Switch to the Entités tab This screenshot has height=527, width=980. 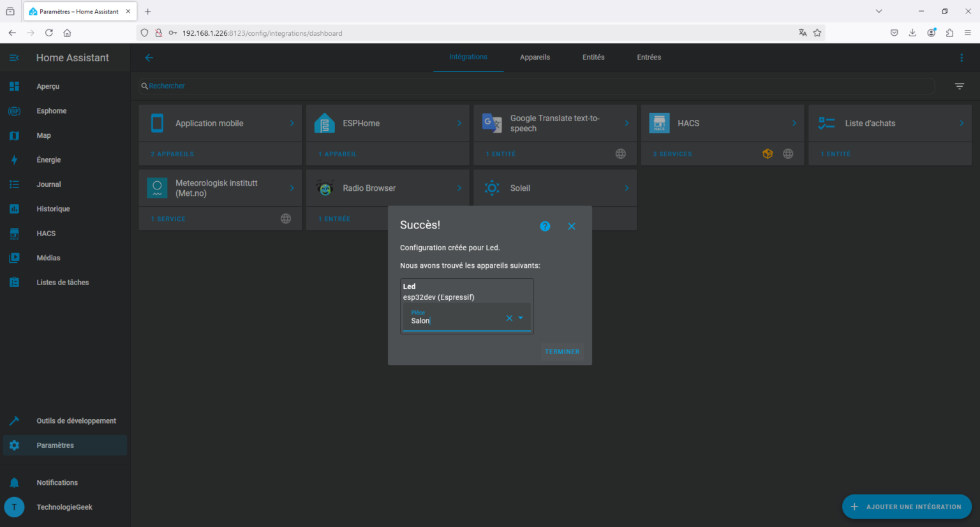[593, 57]
